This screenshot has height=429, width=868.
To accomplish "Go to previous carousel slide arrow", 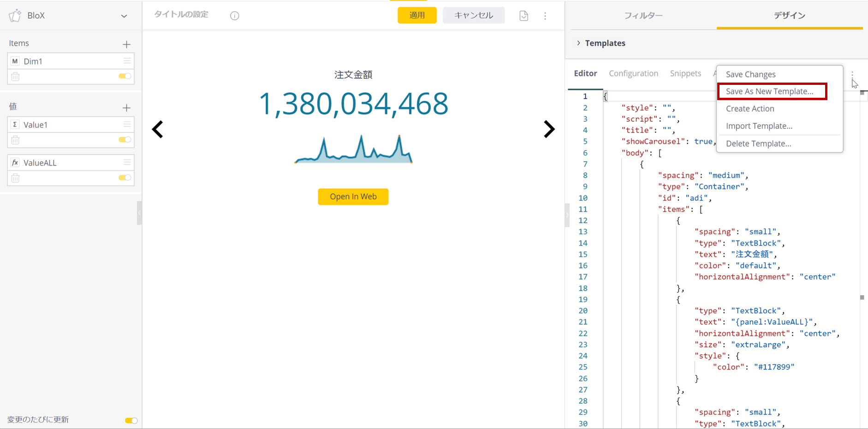I will coord(158,129).
